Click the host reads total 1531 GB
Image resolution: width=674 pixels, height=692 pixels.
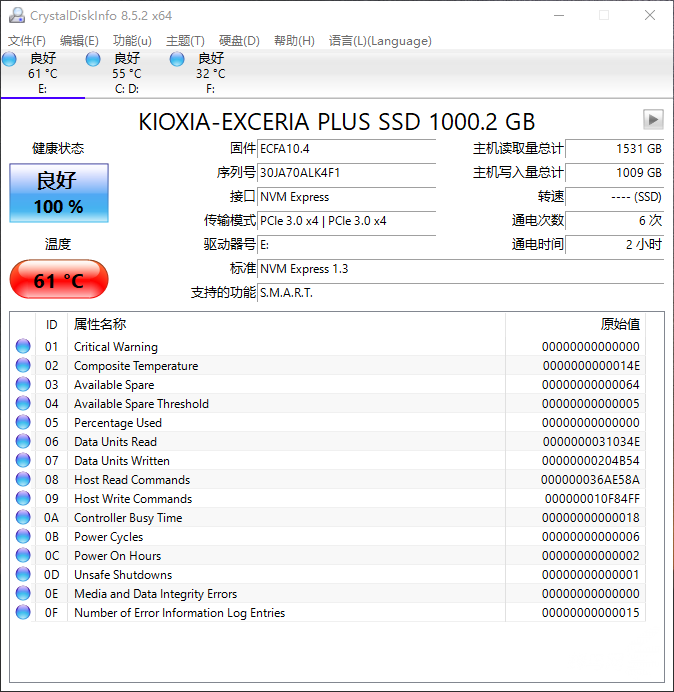click(614, 149)
